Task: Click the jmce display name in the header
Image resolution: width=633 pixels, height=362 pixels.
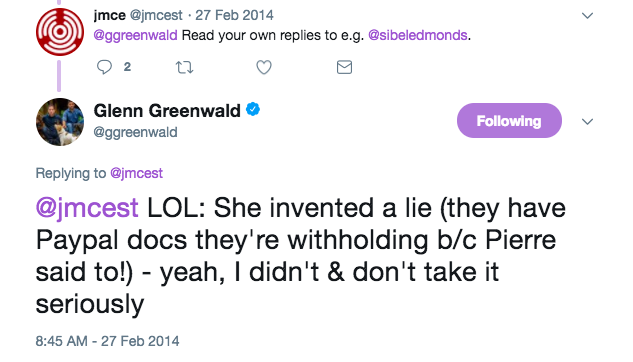Action: [x=109, y=15]
